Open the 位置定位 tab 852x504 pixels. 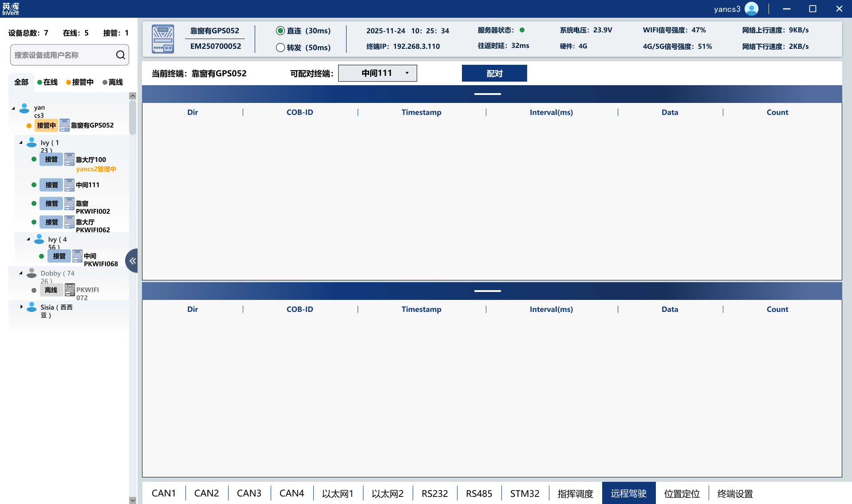(682, 493)
